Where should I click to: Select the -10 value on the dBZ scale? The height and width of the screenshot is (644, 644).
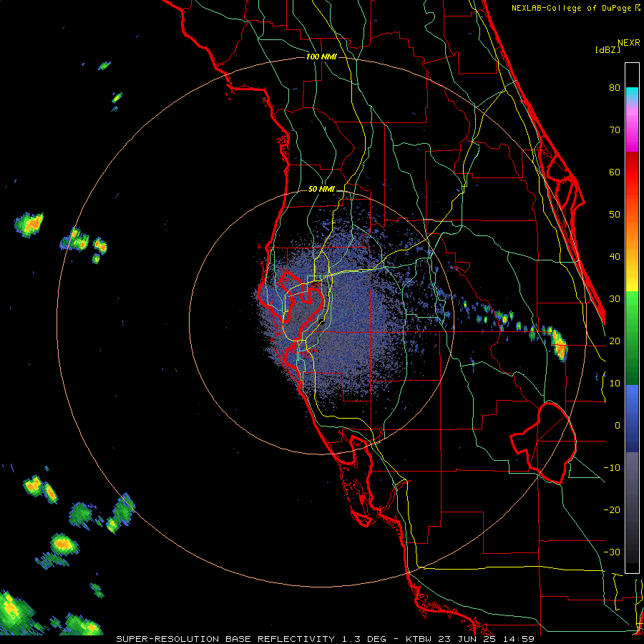[x=612, y=467]
